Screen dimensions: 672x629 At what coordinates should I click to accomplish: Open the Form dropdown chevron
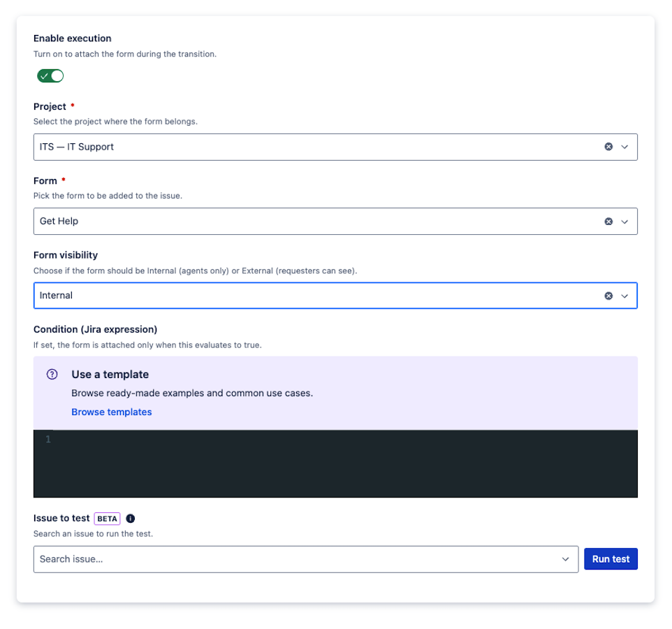click(625, 222)
